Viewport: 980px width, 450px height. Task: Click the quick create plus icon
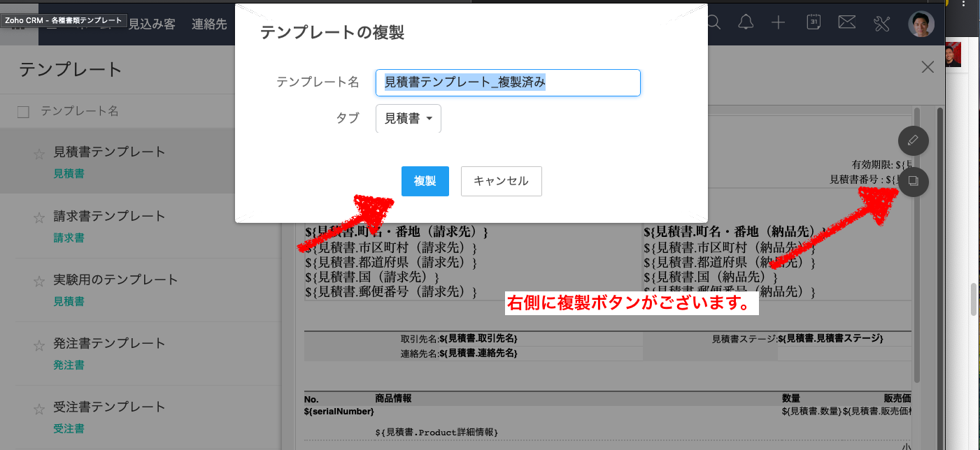pyautogui.click(x=777, y=22)
